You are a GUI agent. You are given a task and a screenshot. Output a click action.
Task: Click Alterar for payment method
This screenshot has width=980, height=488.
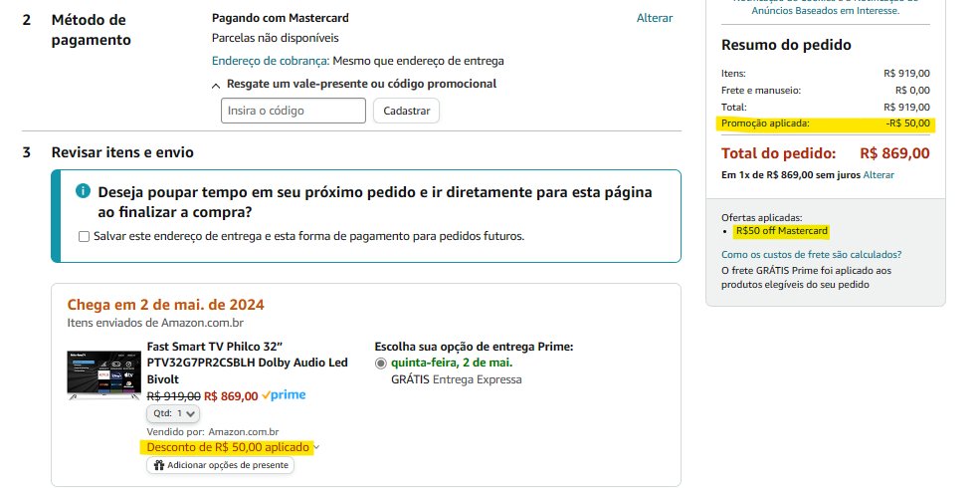coord(655,18)
